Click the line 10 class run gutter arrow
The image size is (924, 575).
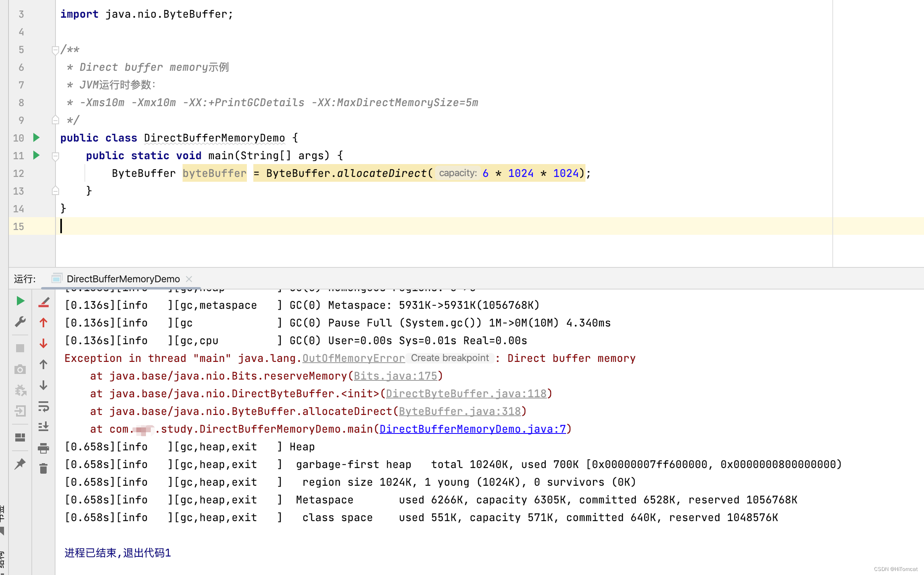[36, 138]
